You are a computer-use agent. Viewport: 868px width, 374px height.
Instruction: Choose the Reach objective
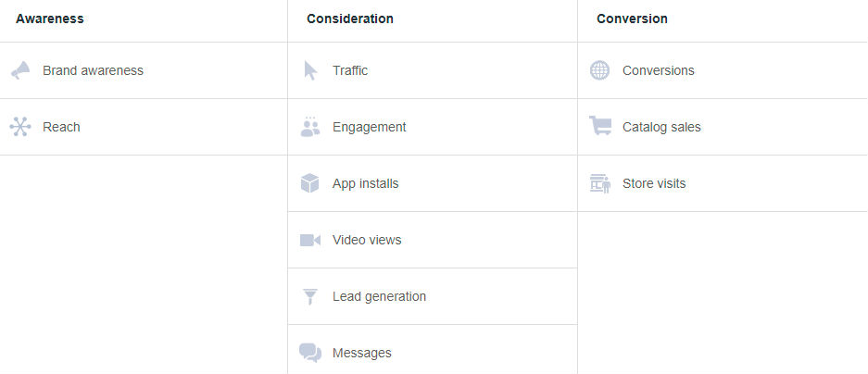[x=61, y=127]
